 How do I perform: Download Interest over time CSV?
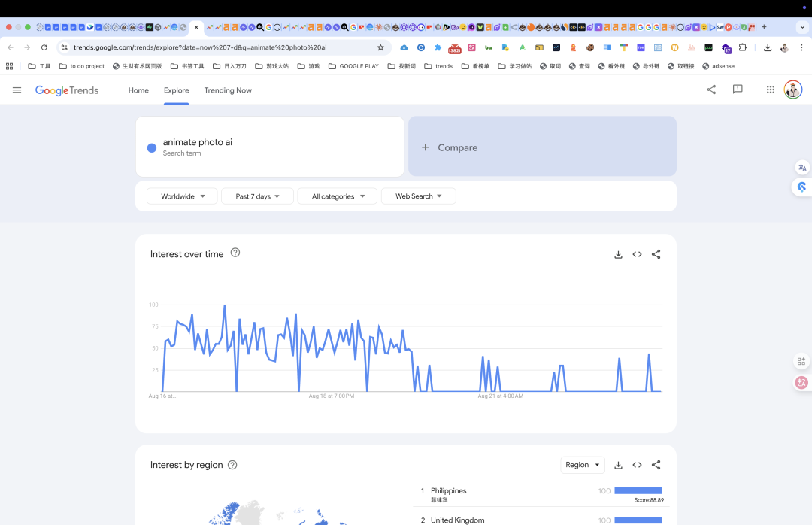pos(618,254)
